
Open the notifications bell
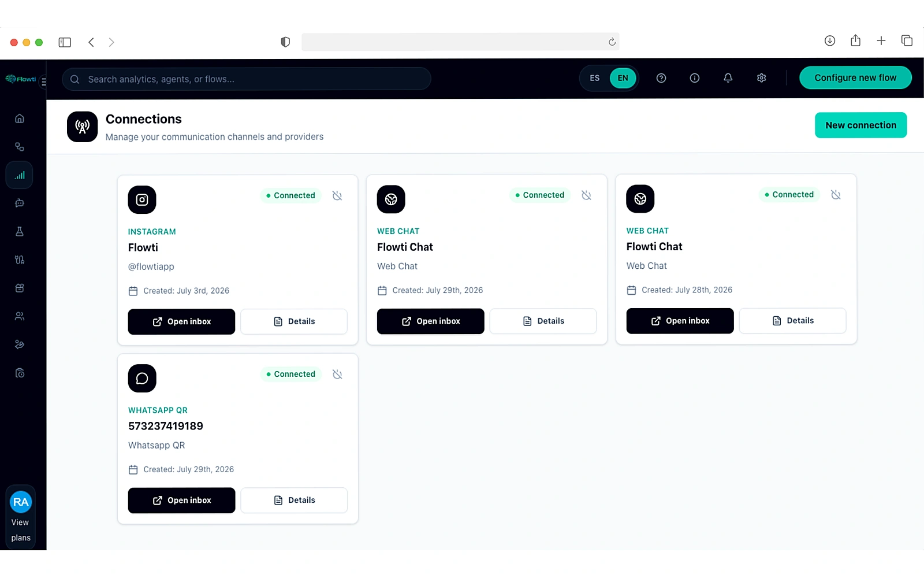[728, 78]
